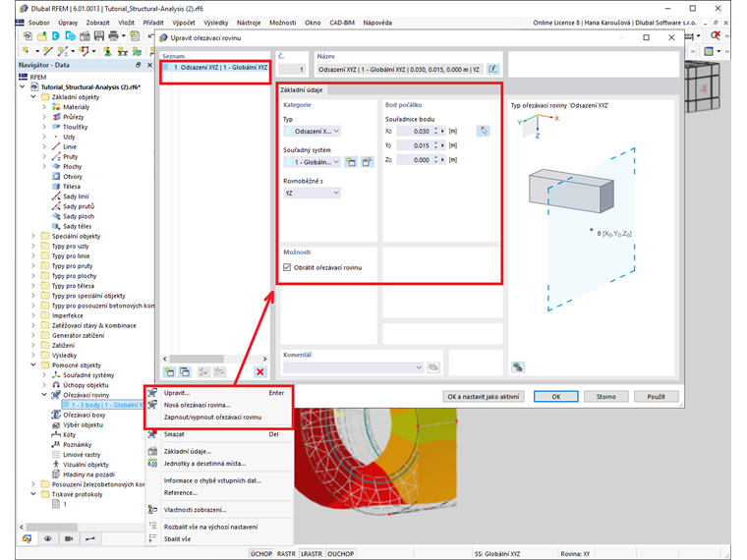Click list horizontal scrollbar in Seznam
This screenshot has height=560, width=747.
pyautogui.click(x=215, y=359)
